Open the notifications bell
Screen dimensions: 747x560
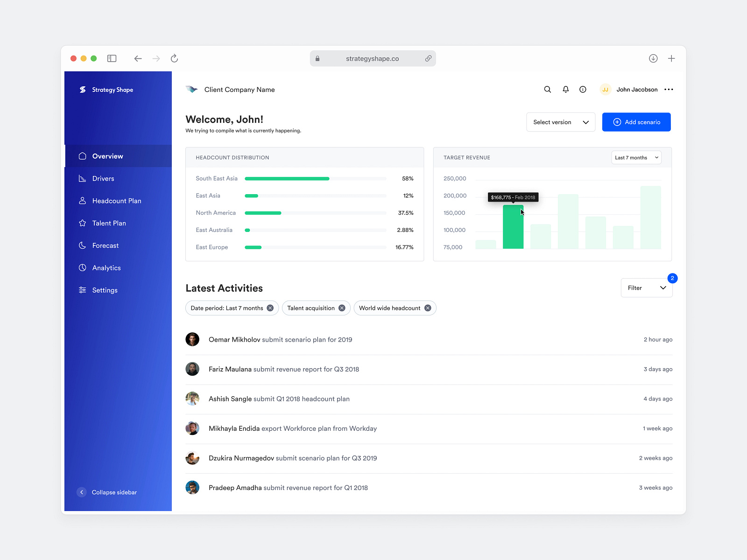click(565, 89)
